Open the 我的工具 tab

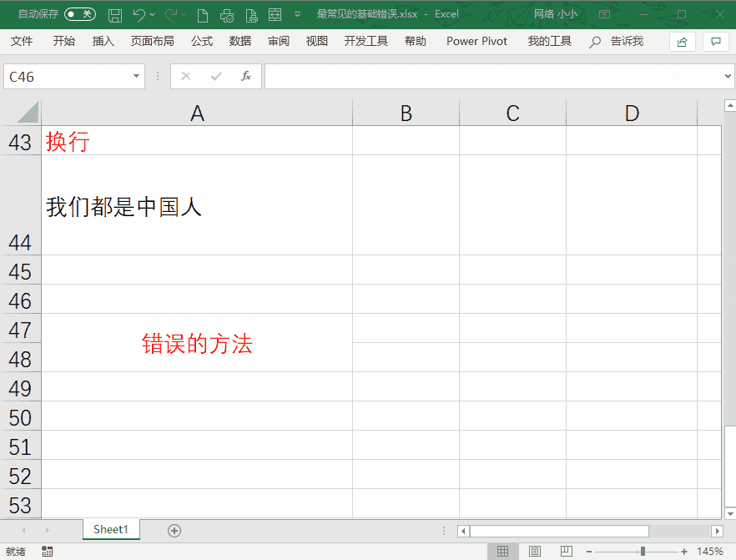click(x=550, y=41)
